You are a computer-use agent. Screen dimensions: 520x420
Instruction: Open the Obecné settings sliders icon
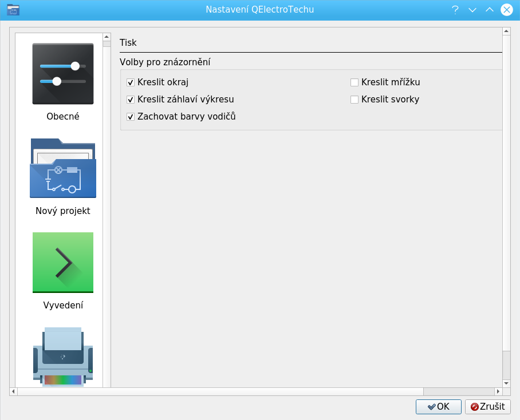(63, 74)
